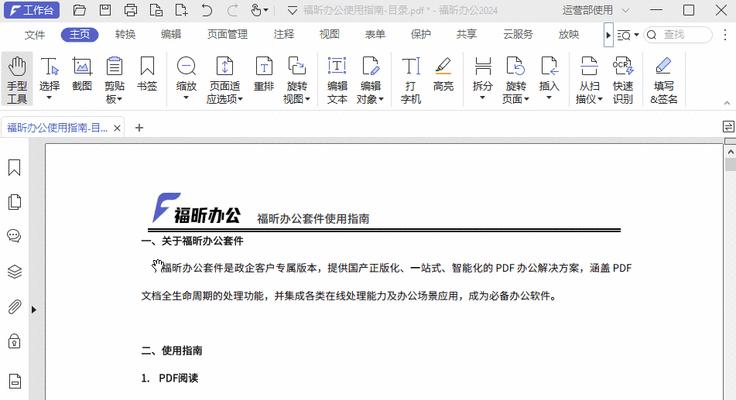
Task: Click the save-as document icon in title bar
Action: coord(156,10)
